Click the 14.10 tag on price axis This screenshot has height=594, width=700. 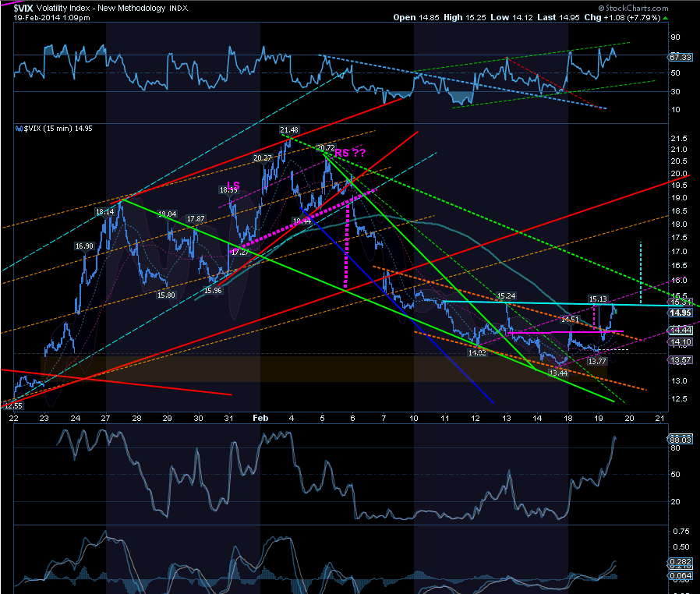(681, 342)
